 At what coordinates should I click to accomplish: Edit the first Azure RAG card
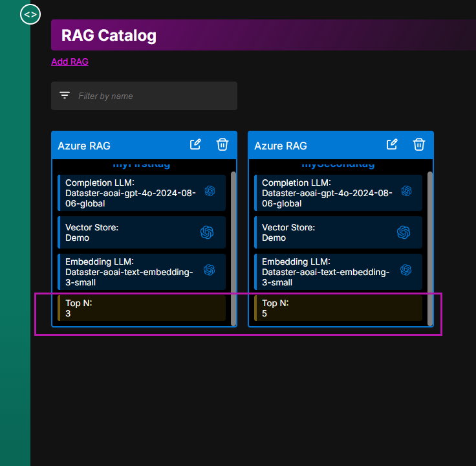pos(195,144)
